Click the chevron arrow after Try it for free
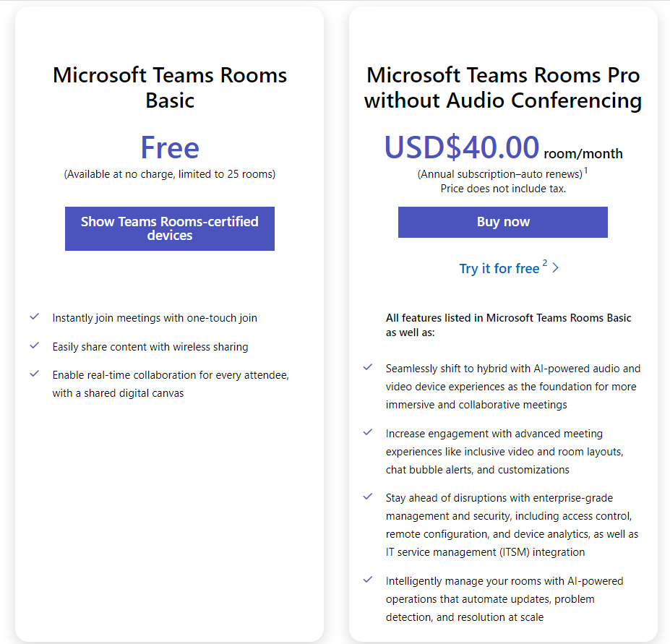 555,267
